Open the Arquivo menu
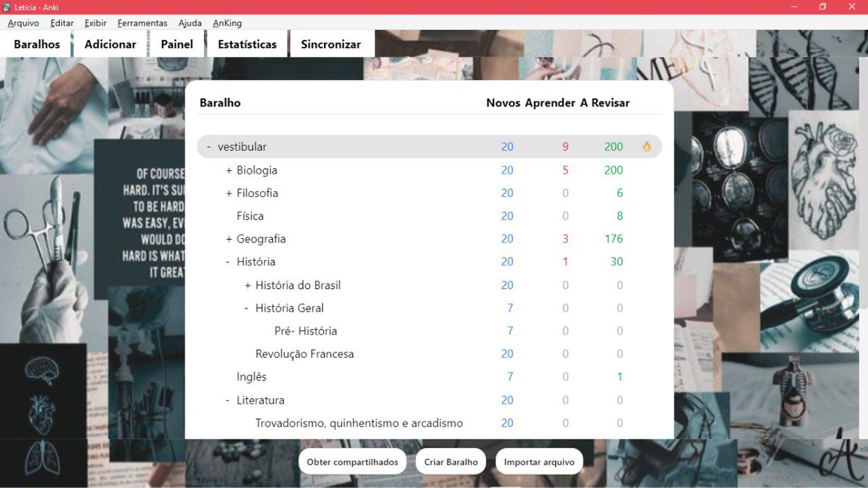The width and height of the screenshot is (868, 488). [x=23, y=23]
